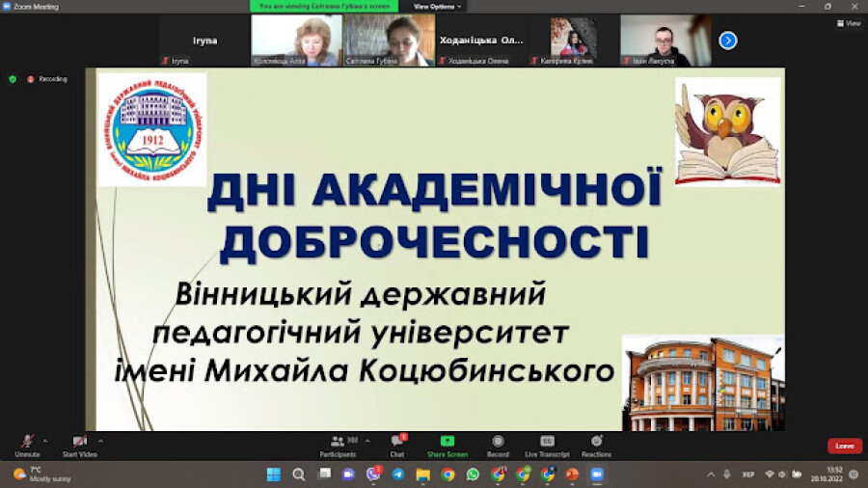This screenshot has width=868, height=488.
Task: Show next participants with blue arrow
Action: point(728,41)
